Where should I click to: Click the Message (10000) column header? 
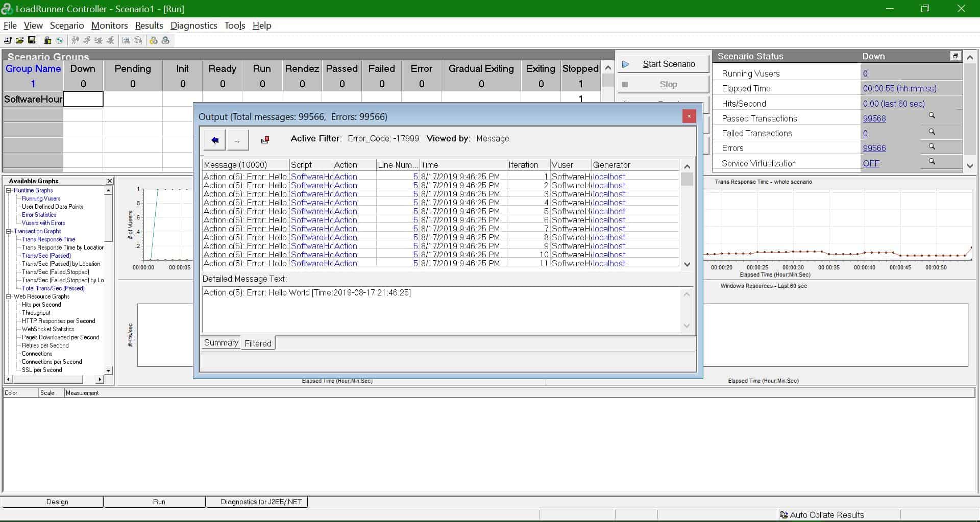pyautogui.click(x=246, y=165)
